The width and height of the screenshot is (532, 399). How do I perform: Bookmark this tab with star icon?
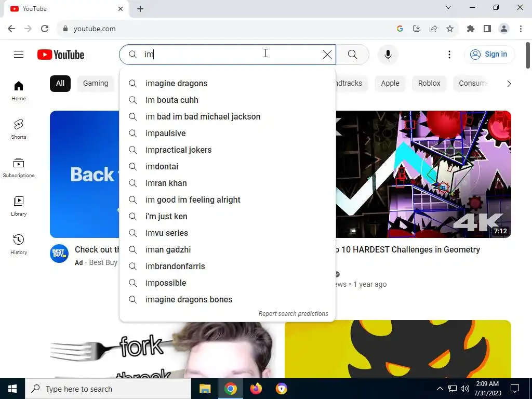coord(450,29)
